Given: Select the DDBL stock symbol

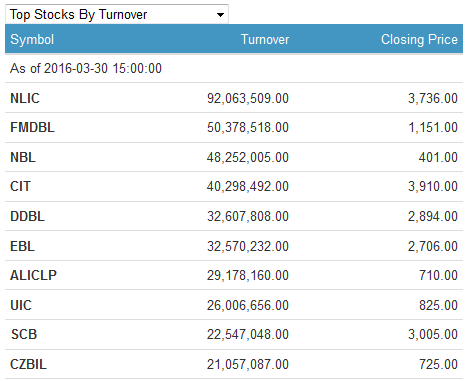Looking at the screenshot, I should coord(27,216).
